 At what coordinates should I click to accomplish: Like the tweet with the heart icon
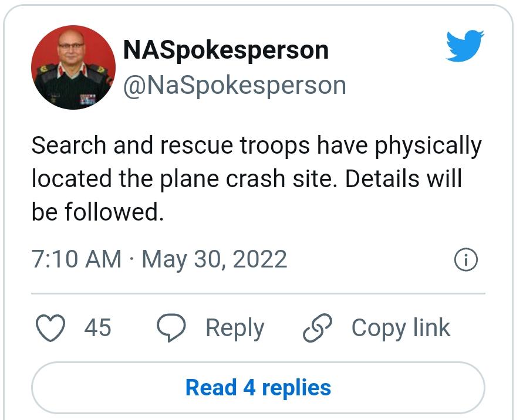pos(50,327)
